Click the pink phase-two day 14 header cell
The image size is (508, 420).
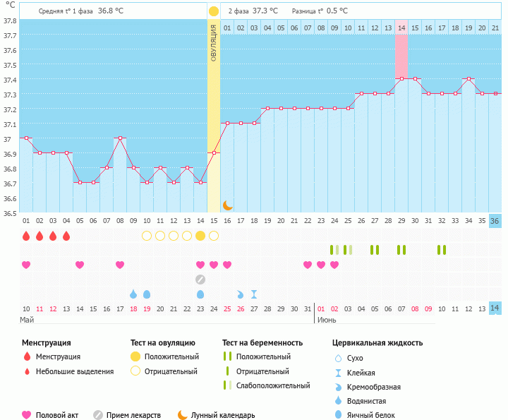pyautogui.click(x=401, y=28)
